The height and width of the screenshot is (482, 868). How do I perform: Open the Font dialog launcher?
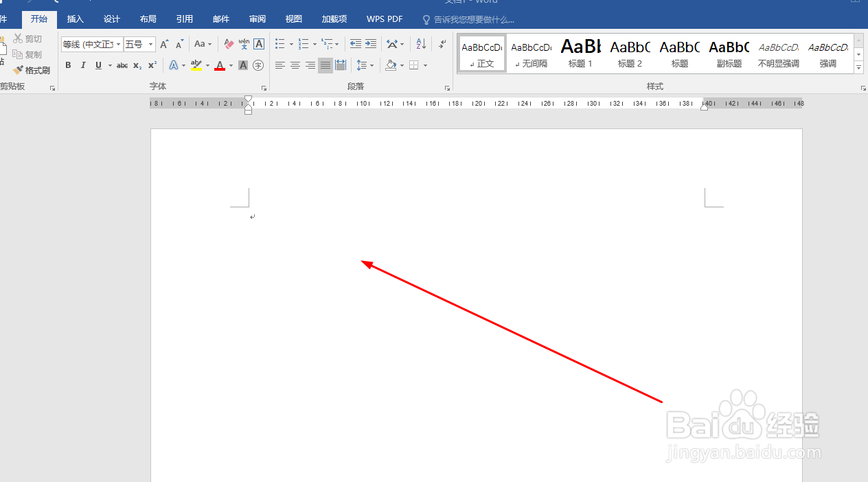(264, 88)
